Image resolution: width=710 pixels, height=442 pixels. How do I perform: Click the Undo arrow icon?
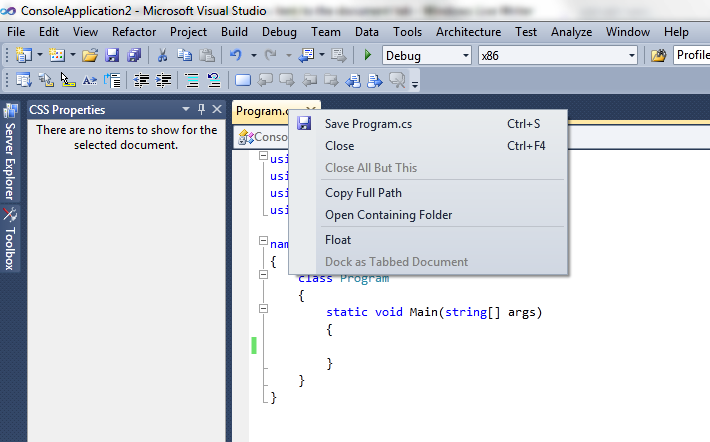(x=236, y=55)
